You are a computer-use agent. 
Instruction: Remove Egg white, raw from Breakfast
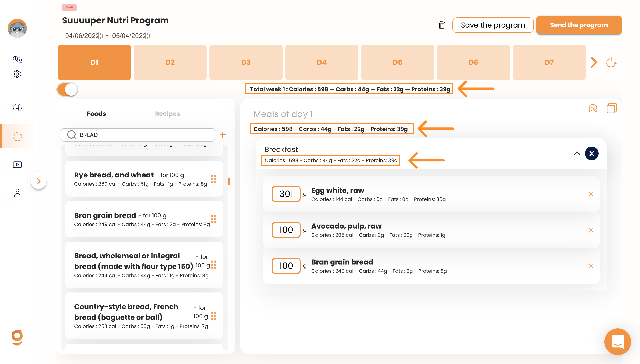tap(591, 194)
